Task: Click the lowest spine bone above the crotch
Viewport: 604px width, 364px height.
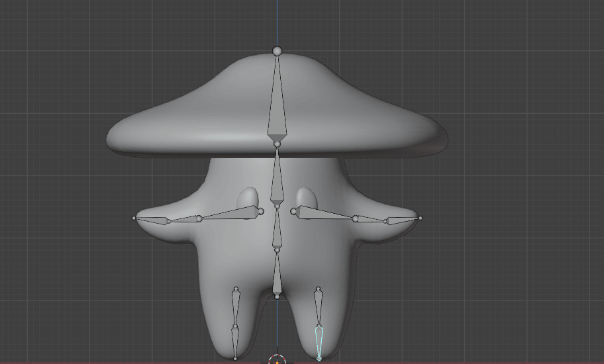Action: (277, 278)
